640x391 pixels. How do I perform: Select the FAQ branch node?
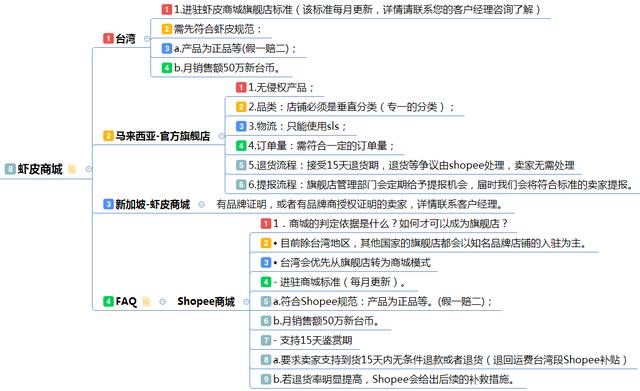(126, 301)
